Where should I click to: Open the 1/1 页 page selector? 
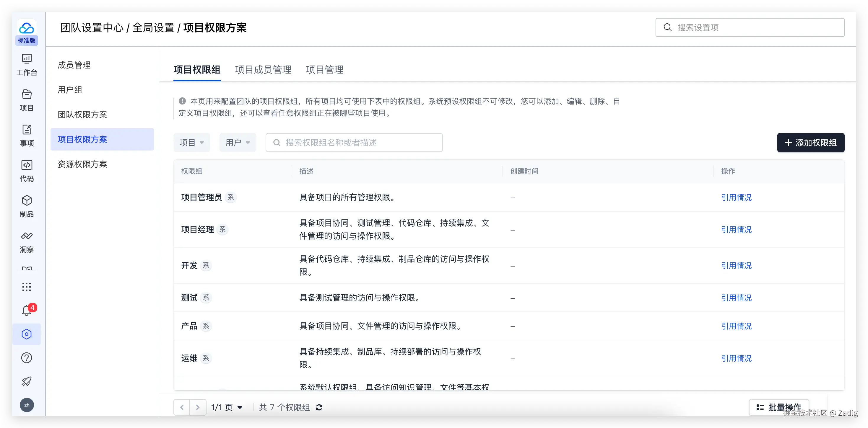227,407
